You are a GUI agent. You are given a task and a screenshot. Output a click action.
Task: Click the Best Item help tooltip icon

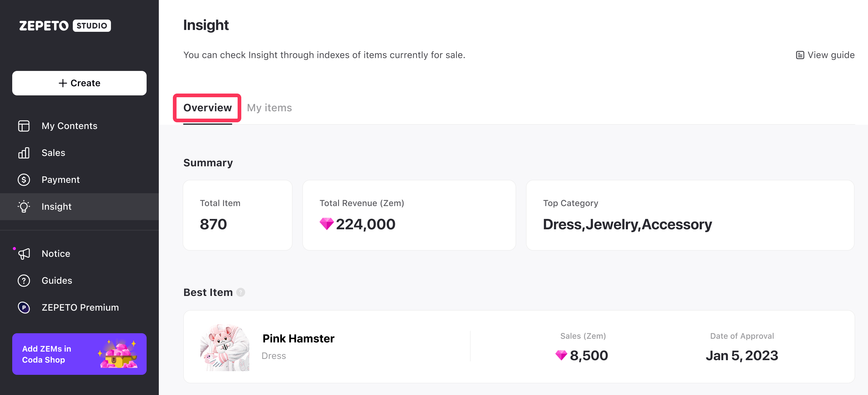pos(241,292)
